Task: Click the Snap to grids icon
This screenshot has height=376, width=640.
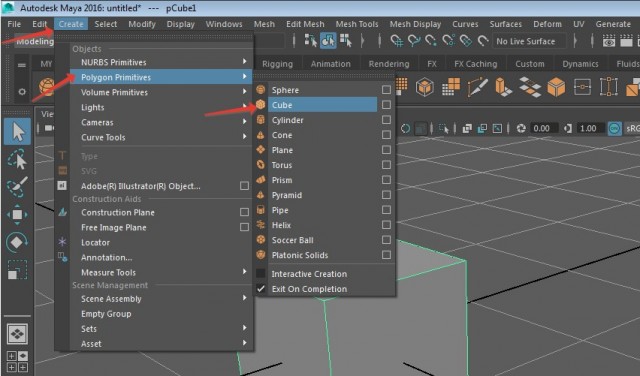Action: (396, 41)
